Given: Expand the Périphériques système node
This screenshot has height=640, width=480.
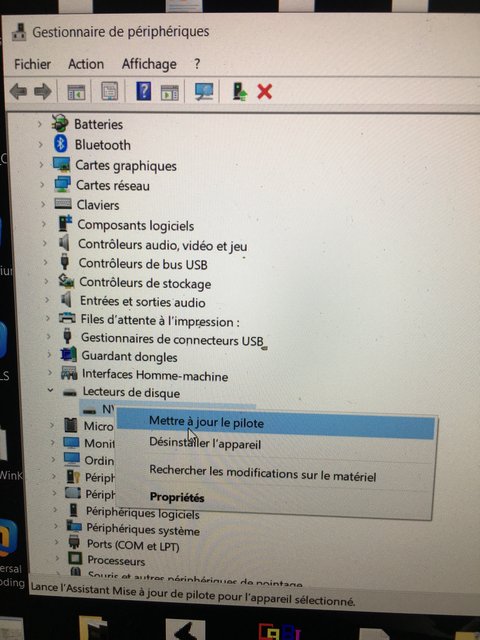Looking at the screenshot, I should coord(56,527).
